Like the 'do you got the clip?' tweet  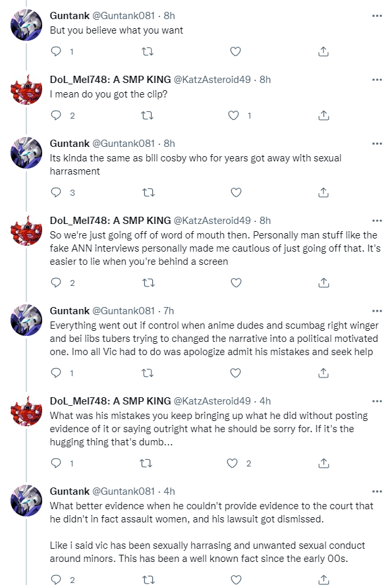pos(233,115)
